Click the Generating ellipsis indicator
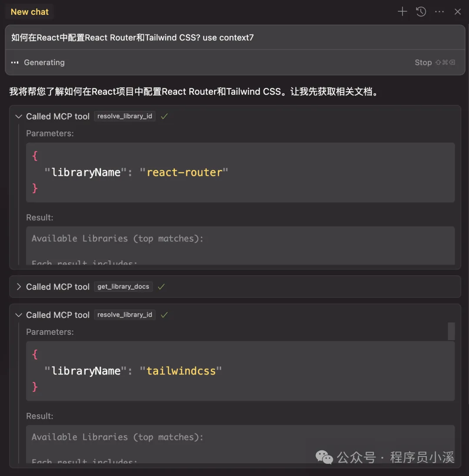Image resolution: width=469 pixels, height=476 pixels. coord(14,62)
